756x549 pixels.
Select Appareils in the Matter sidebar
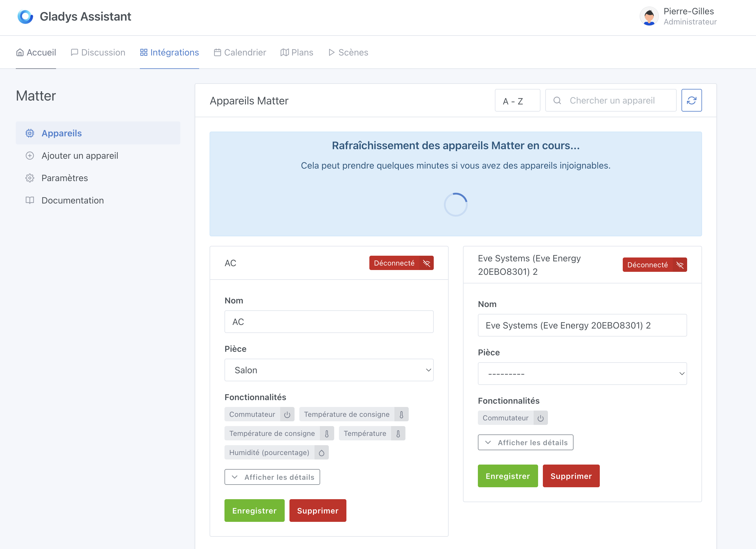coord(98,133)
